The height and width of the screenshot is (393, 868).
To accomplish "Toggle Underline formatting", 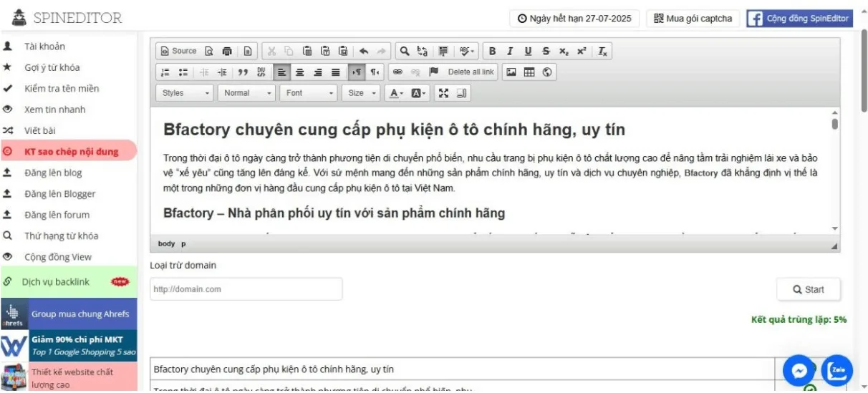I will [528, 51].
